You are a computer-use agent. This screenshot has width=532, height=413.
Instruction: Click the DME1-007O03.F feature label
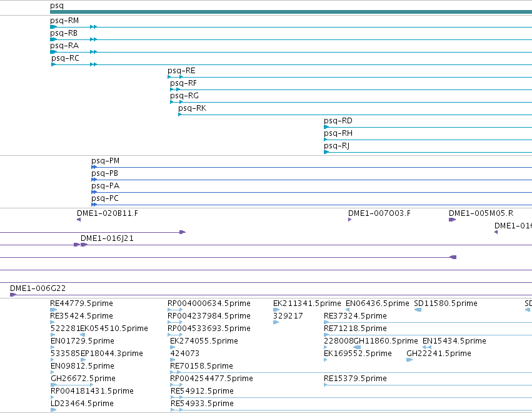point(379,213)
